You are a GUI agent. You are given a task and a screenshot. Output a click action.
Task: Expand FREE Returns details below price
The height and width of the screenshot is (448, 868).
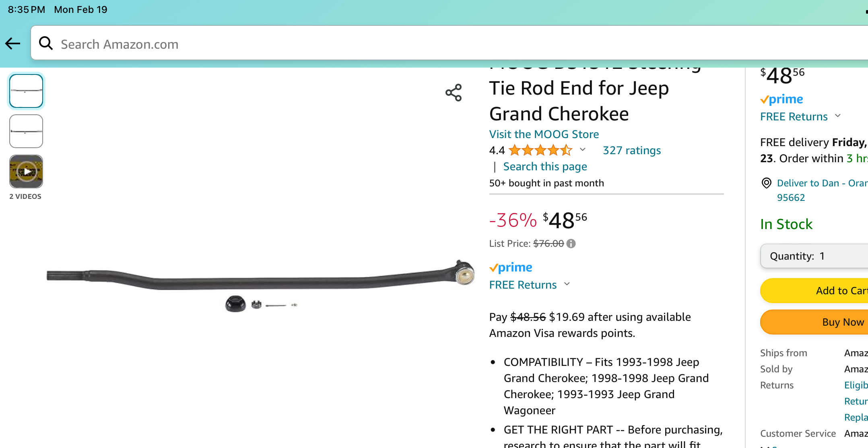coord(567,284)
